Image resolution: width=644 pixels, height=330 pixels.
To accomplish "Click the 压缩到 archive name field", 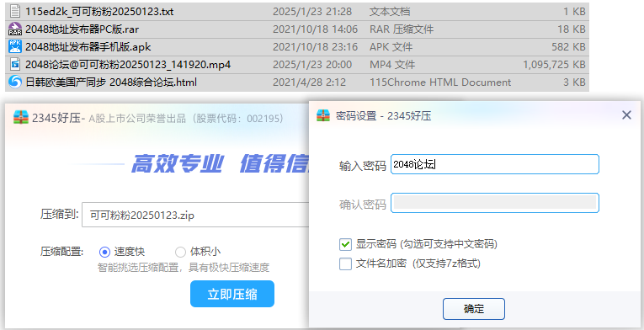I will pos(195,215).
